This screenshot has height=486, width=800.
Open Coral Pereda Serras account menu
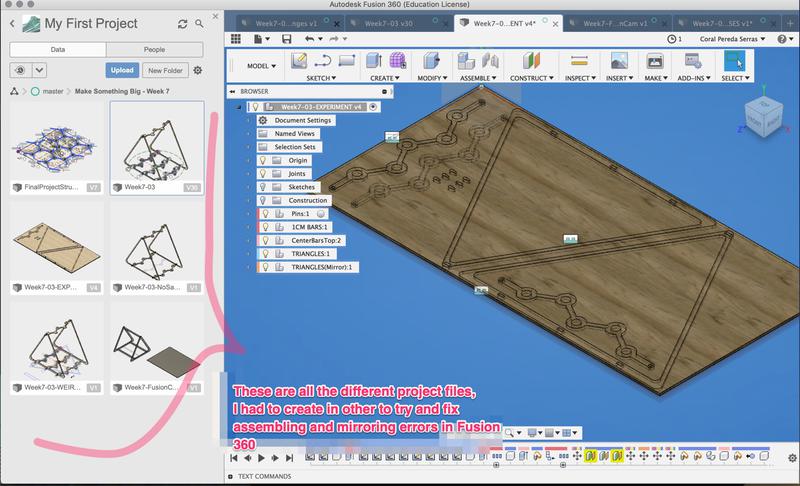pyautogui.click(x=732, y=39)
